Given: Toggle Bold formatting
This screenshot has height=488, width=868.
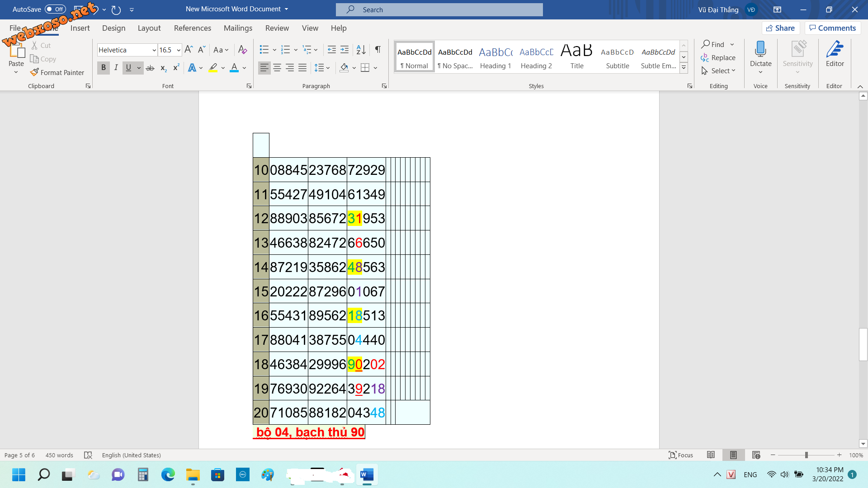Looking at the screenshot, I should point(104,68).
